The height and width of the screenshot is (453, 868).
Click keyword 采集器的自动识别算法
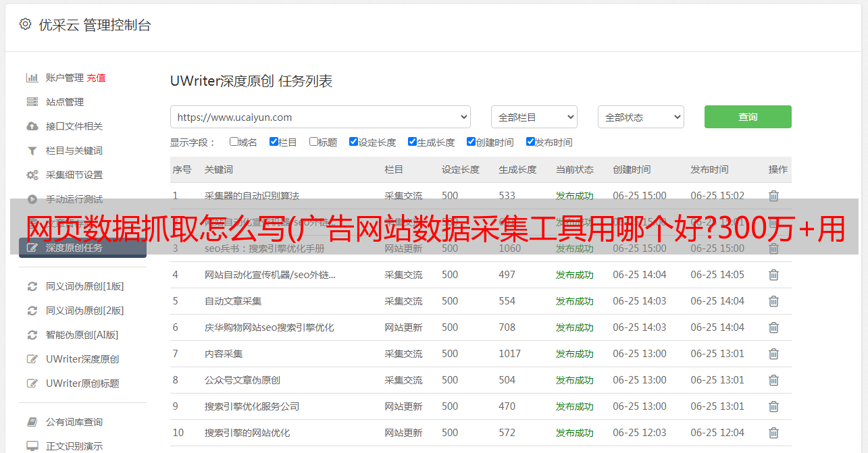tap(252, 196)
